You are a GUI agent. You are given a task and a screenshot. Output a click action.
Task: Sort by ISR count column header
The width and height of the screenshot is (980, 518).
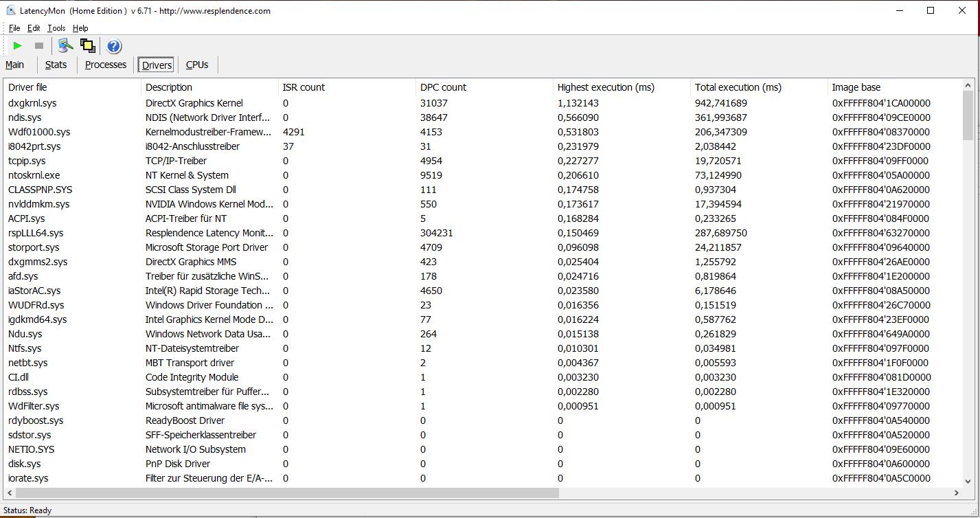347,87
